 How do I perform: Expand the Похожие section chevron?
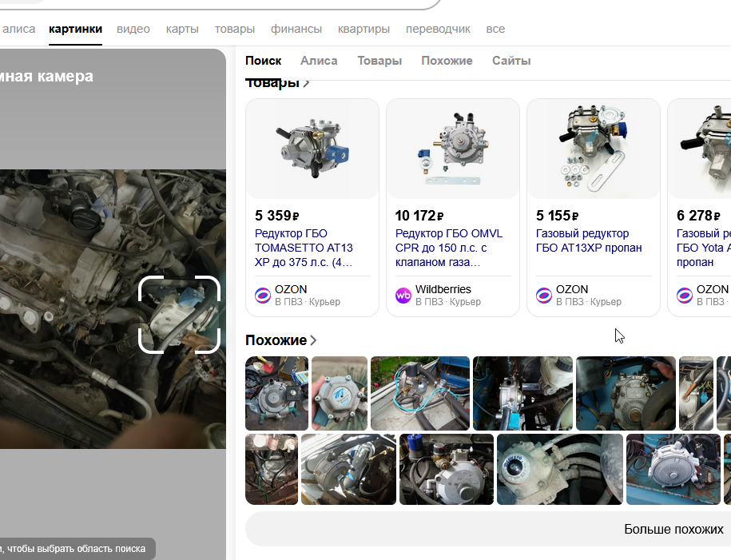click(x=313, y=340)
